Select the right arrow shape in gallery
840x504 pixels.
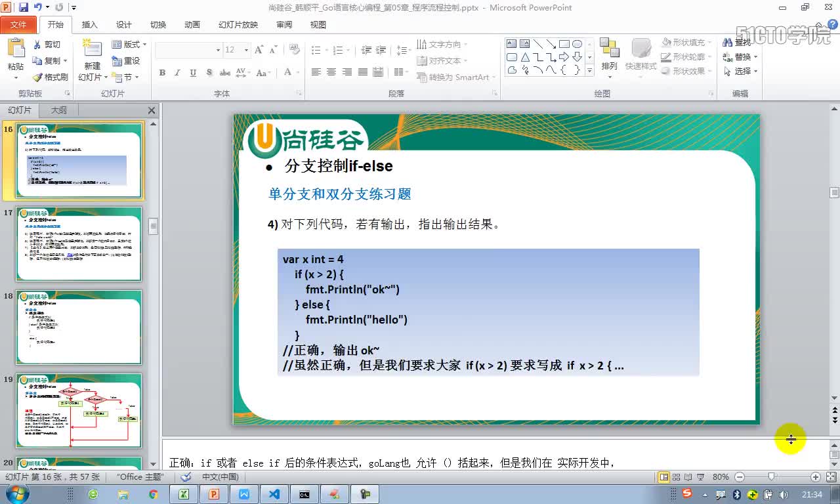click(x=564, y=57)
